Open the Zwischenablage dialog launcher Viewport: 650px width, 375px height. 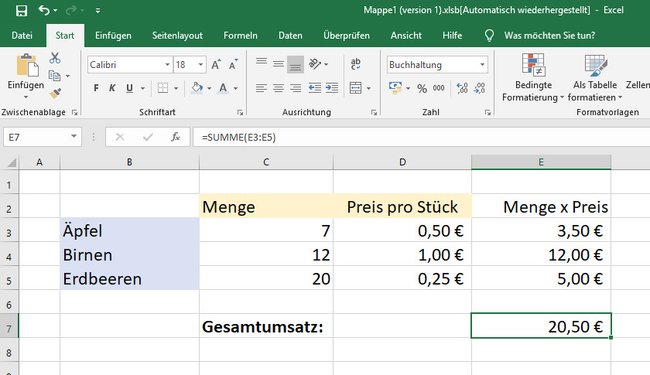(x=75, y=112)
